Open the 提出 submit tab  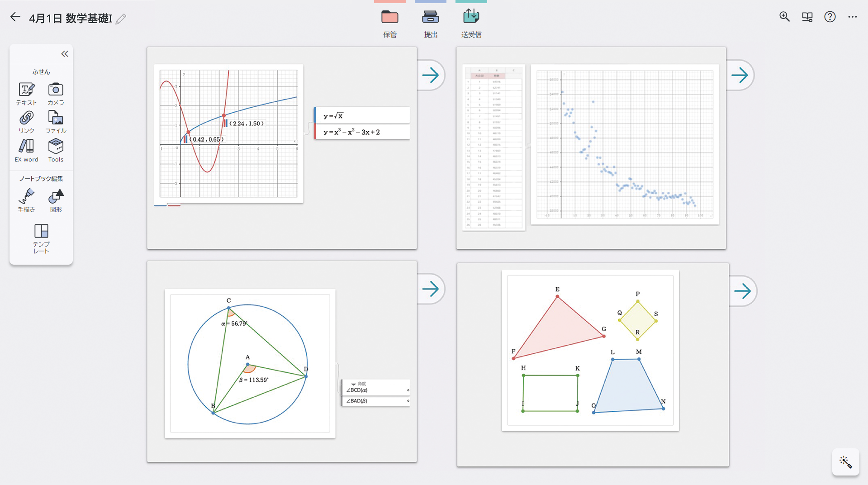[430, 23]
